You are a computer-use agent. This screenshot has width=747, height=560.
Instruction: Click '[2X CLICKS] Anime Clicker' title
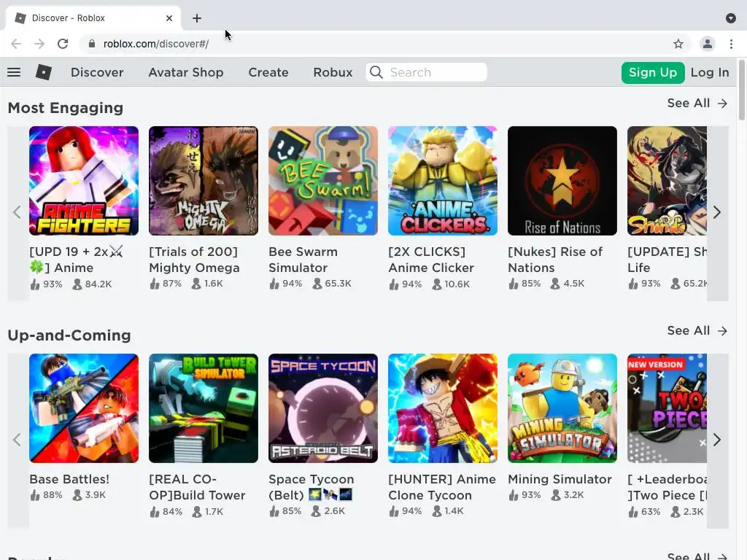(x=431, y=260)
